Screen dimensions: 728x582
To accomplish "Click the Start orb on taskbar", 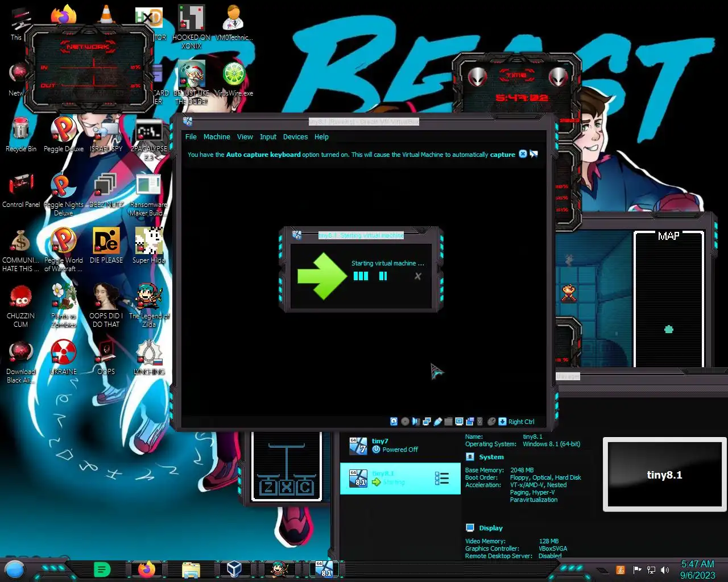I will click(x=15, y=569).
